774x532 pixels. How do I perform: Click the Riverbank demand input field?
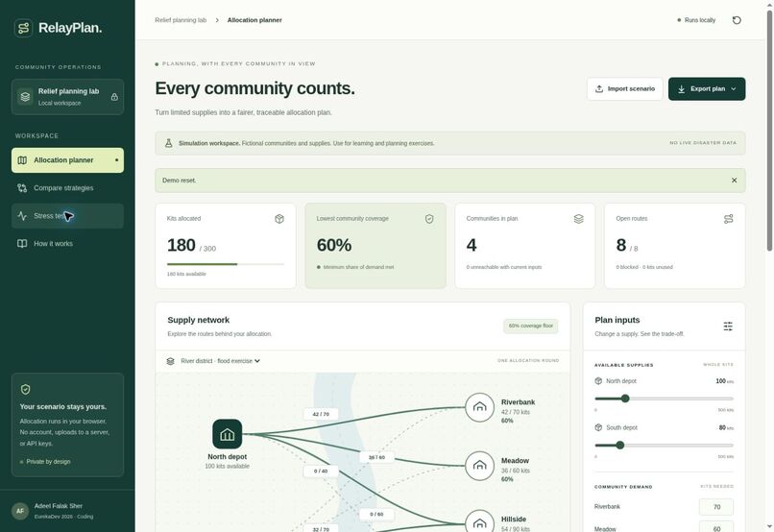716,507
